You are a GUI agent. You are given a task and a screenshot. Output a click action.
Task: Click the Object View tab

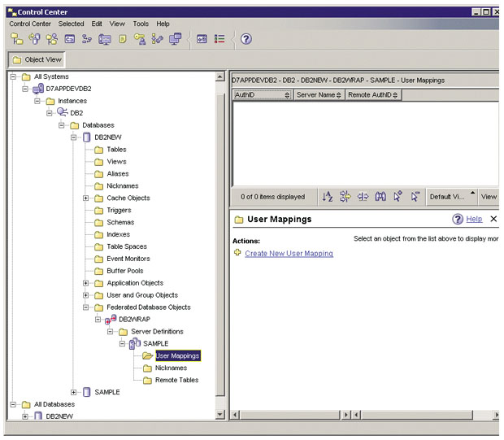pyautogui.click(x=37, y=60)
